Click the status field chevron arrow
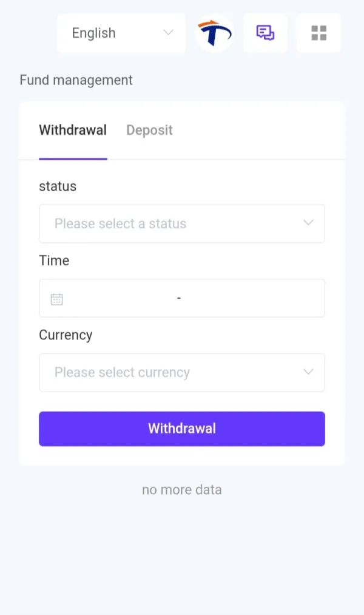This screenshot has width=364, height=615. tap(308, 223)
